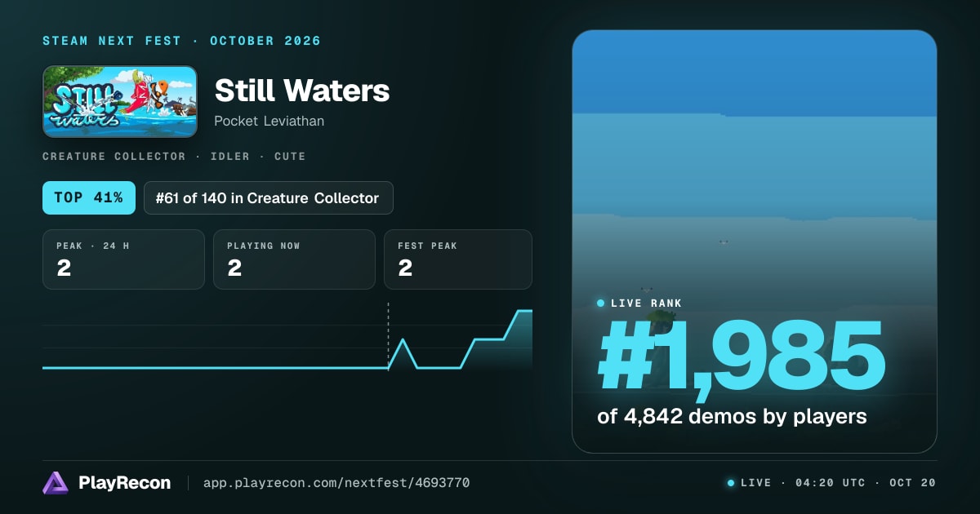Viewport: 980px width, 514px height.
Task: Click the #61 of 140 Creature Collector badge
Action: click(x=268, y=197)
